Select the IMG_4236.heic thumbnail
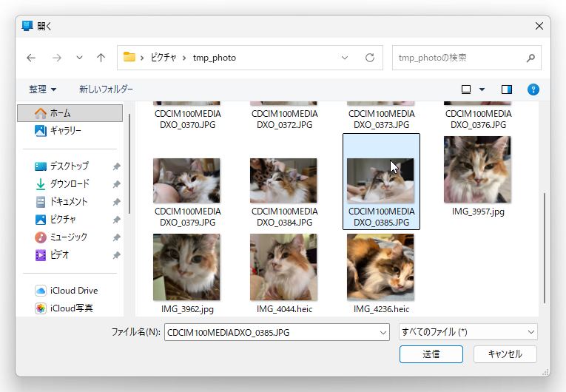 pyautogui.click(x=380, y=267)
